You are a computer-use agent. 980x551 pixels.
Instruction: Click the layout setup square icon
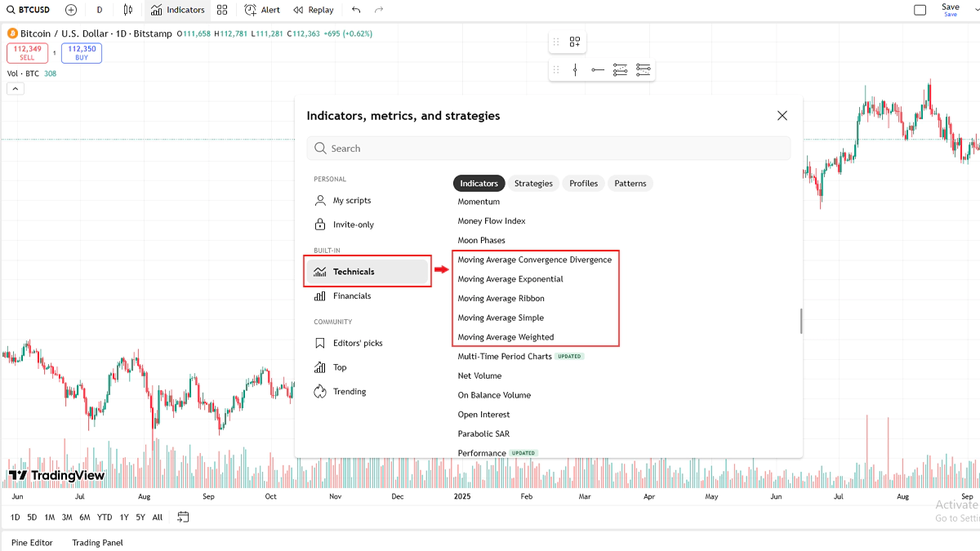click(x=920, y=10)
